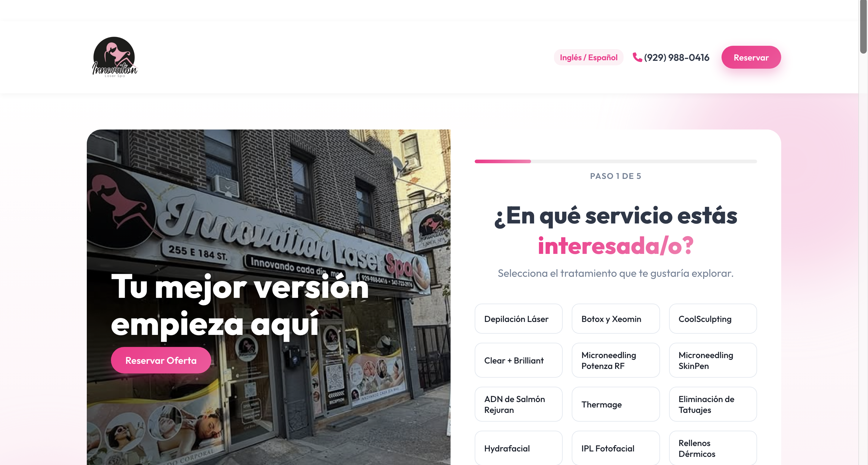868x465 pixels.
Task: Click the Innovation Laser Spa logo
Action: (x=115, y=57)
